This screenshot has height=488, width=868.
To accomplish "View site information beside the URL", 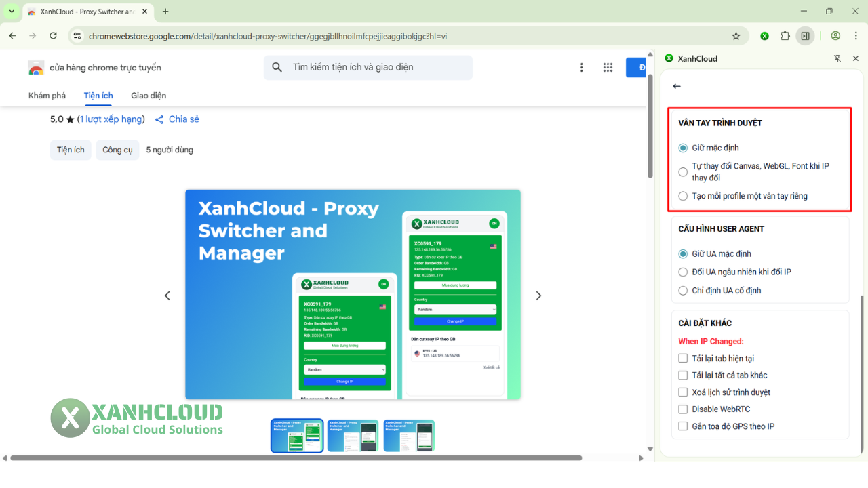I will click(77, 36).
